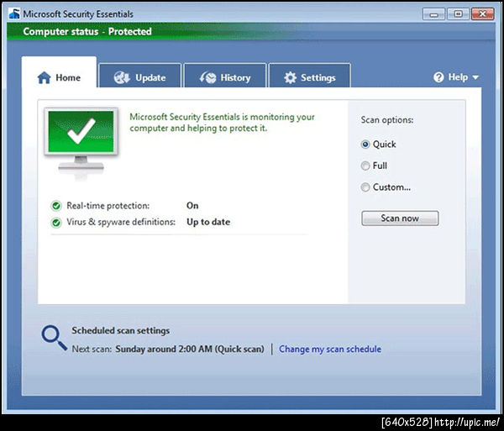Click the clock icon on History tab
504x431 pixels.
click(x=207, y=77)
